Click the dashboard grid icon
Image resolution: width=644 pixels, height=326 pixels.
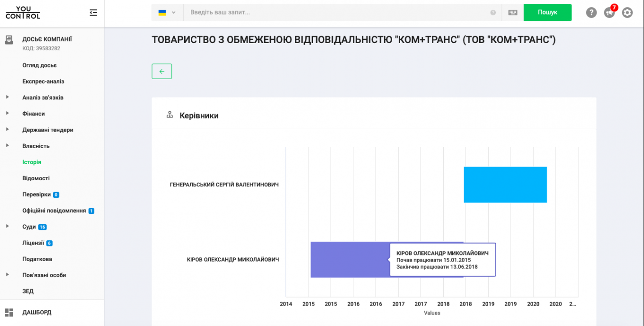[x=9, y=312]
